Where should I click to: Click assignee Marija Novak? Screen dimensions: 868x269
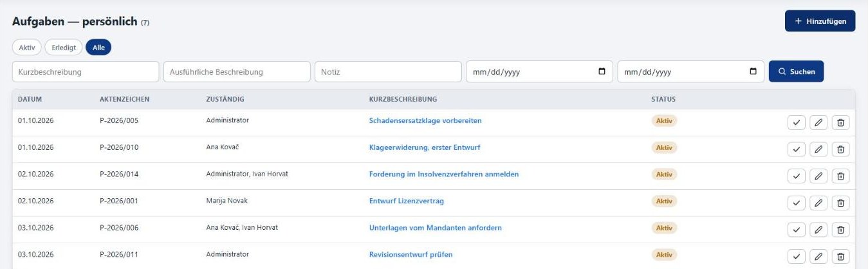(x=226, y=201)
